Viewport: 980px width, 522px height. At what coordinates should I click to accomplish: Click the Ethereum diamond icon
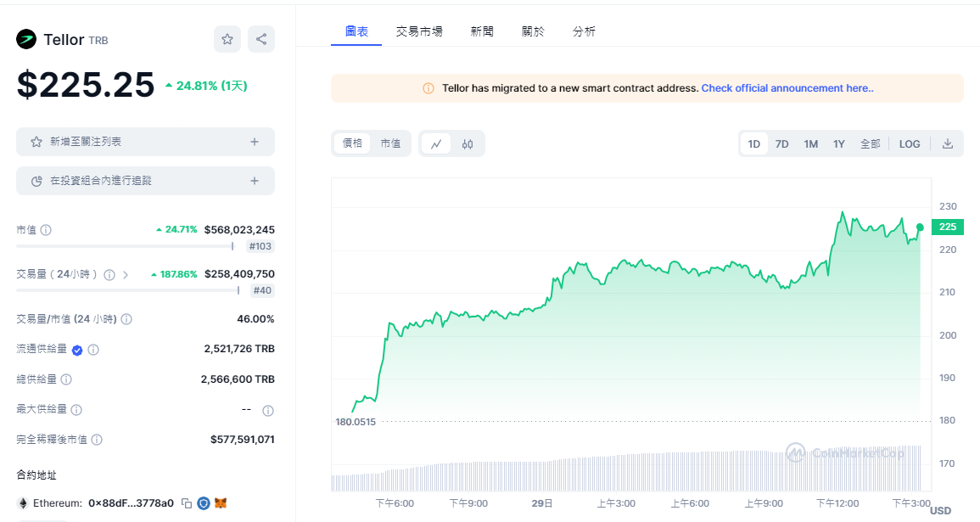coord(23,503)
